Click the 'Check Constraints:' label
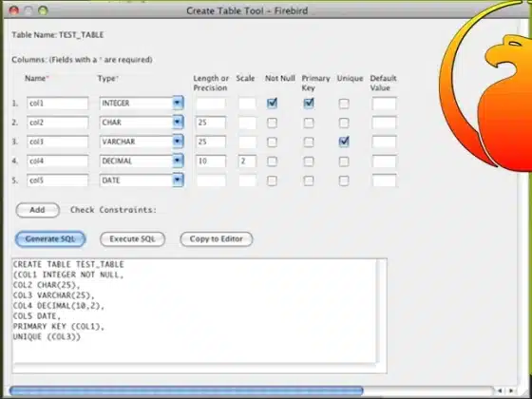 tap(113, 210)
